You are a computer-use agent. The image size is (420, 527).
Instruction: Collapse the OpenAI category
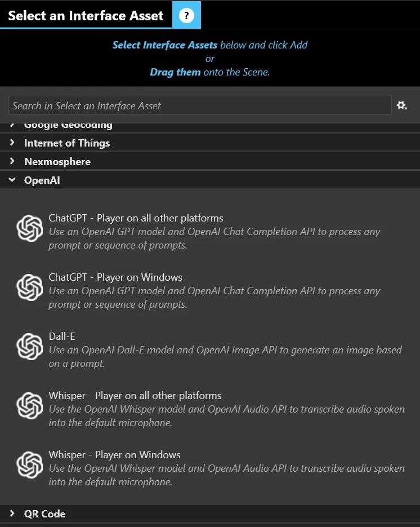[x=12, y=180]
